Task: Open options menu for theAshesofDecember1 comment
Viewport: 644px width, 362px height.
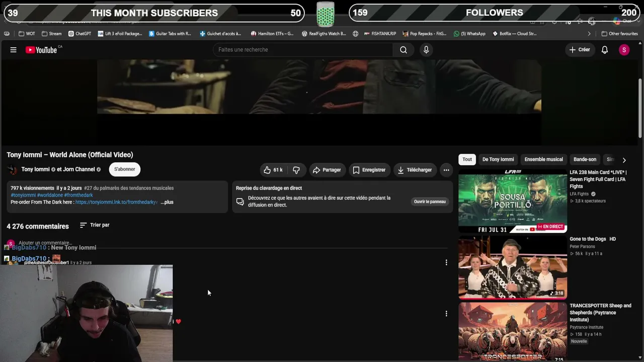Action: [x=446, y=262]
